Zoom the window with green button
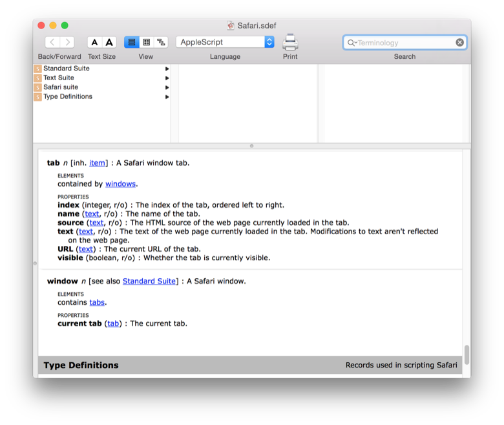This screenshot has width=504, height=425. tap(65, 25)
